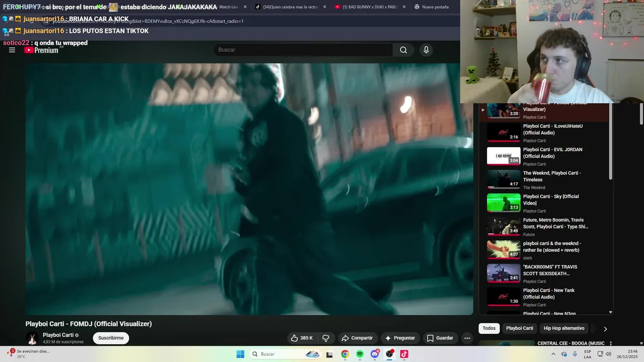Show more filter chips with right arrow

605,329
